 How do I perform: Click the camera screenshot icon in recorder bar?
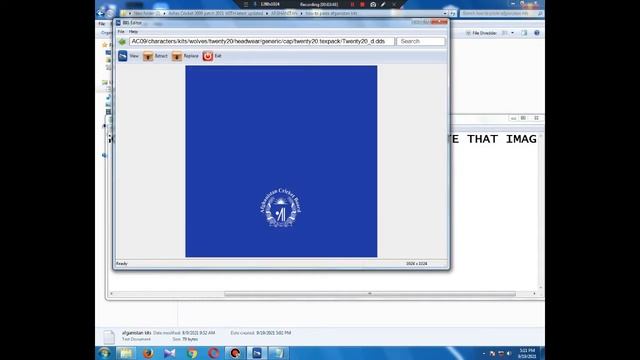[x=373, y=4]
